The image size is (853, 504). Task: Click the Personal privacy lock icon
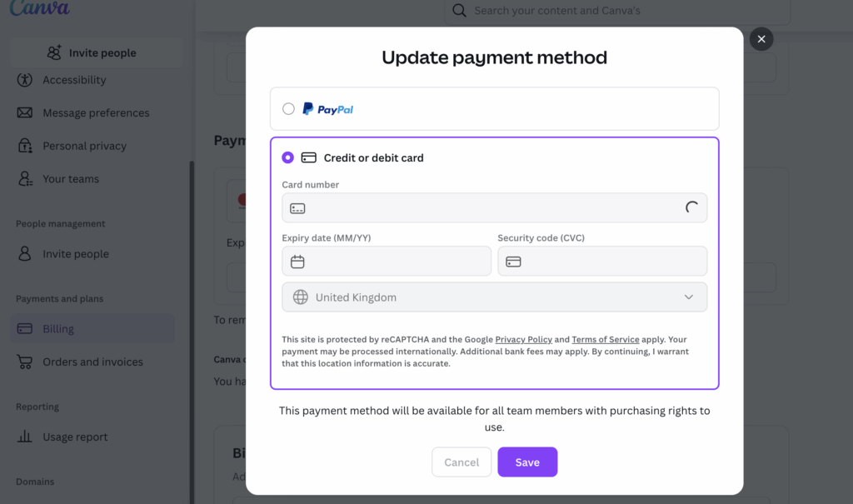(25, 146)
